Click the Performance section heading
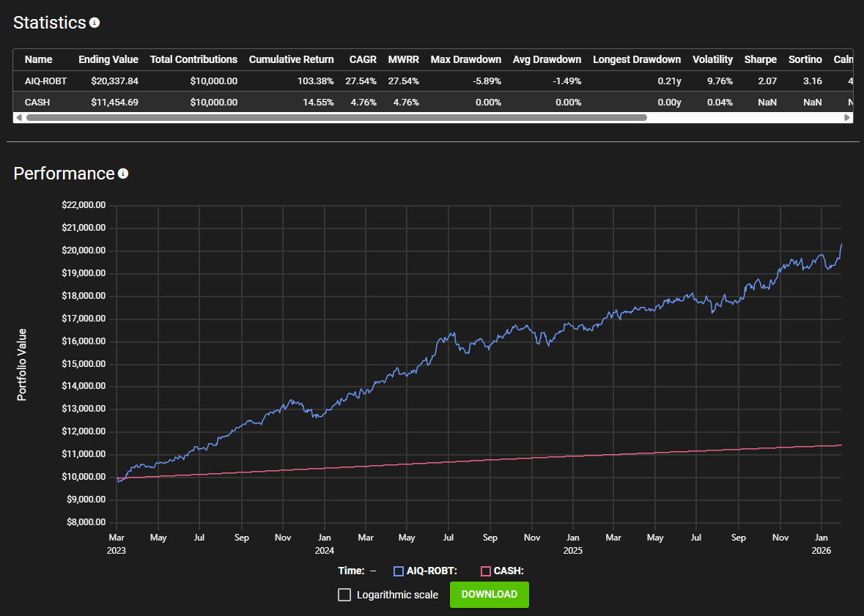The height and width of the screenshot is (616, 864). click(x=64, y=174)
